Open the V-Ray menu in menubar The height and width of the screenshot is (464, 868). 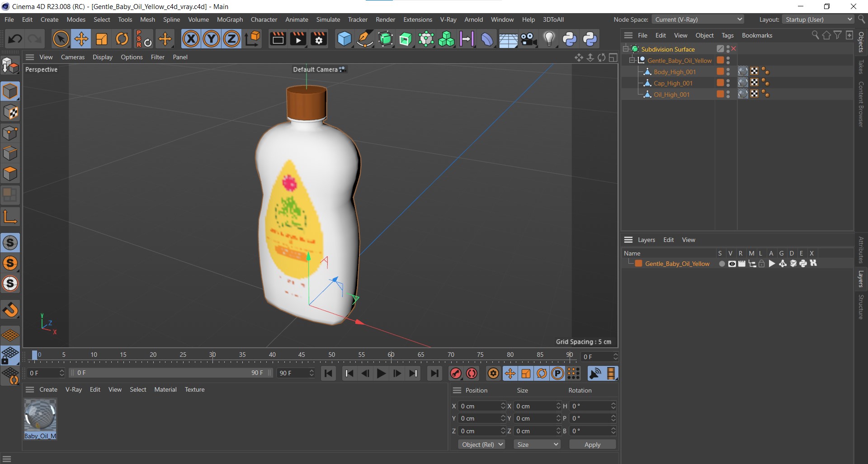point(448,19)
